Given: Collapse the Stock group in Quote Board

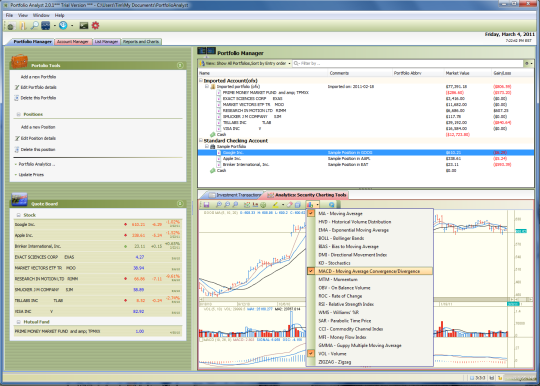Looking at the screenshot, I should click(19, 215).
